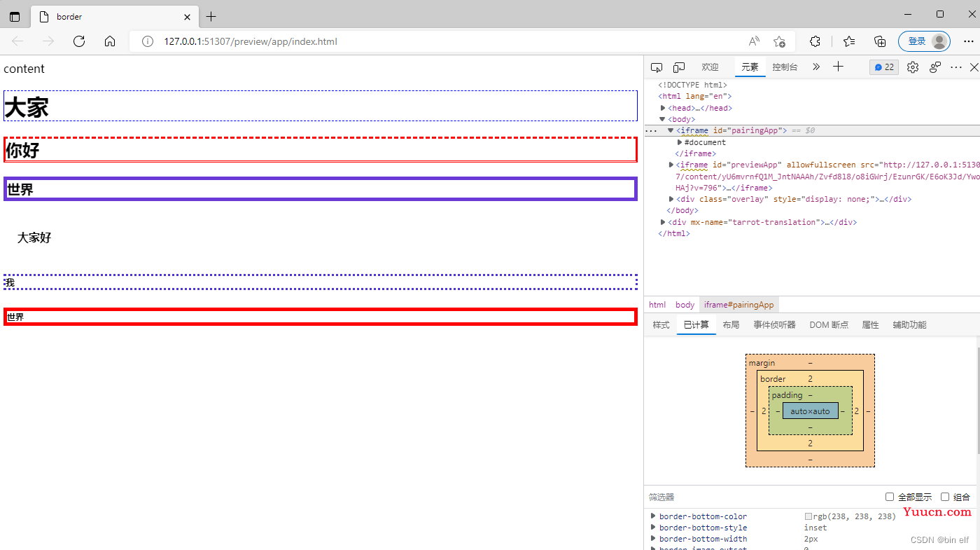
Task: Open the DOM 断点 tab
Action: tap(829, 325)
